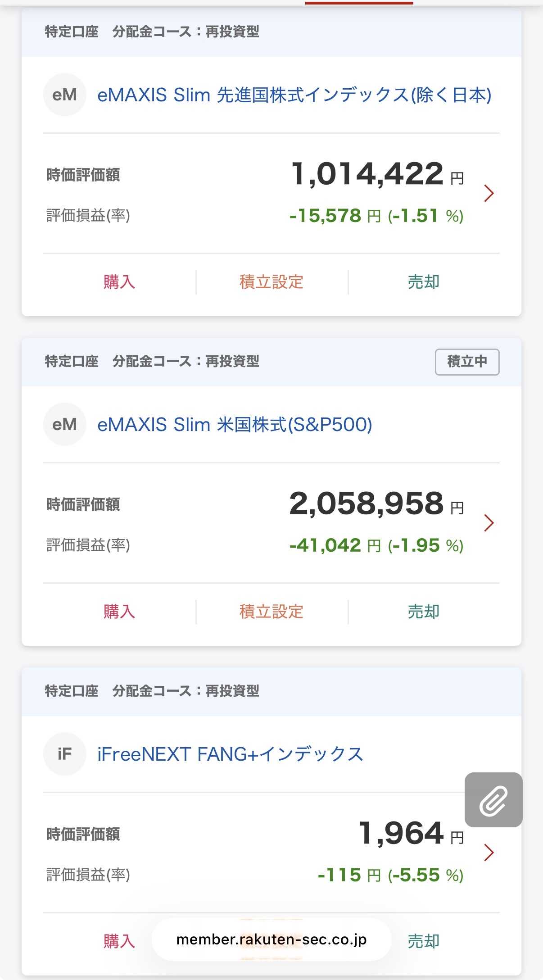Click the 積立中 status badge
The width and height of the screenshot is (543, 980).
click(x=467, y=362)
